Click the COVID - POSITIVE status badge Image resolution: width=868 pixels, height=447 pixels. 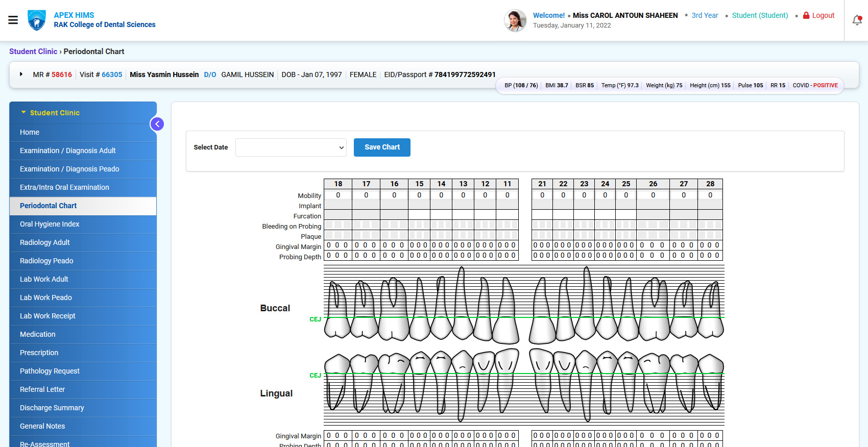pyautogui.click(x=815, y=86)
